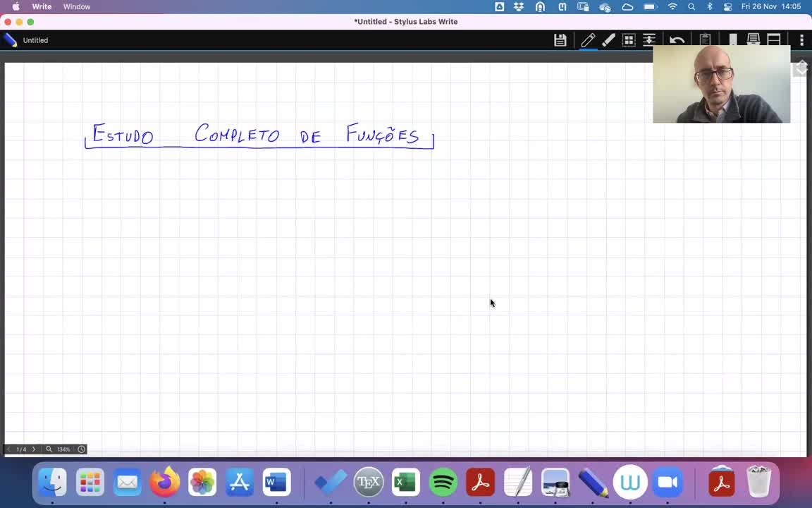This screenshot has width=812, height=508.
Task: Click the Save document icon
Action: pos(560,40)
